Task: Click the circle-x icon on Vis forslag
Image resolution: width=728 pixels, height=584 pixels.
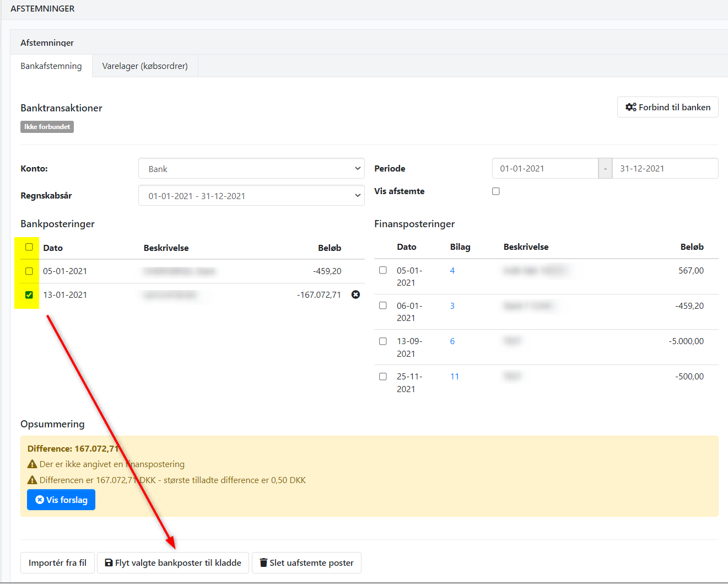Action: pos(40,500)
